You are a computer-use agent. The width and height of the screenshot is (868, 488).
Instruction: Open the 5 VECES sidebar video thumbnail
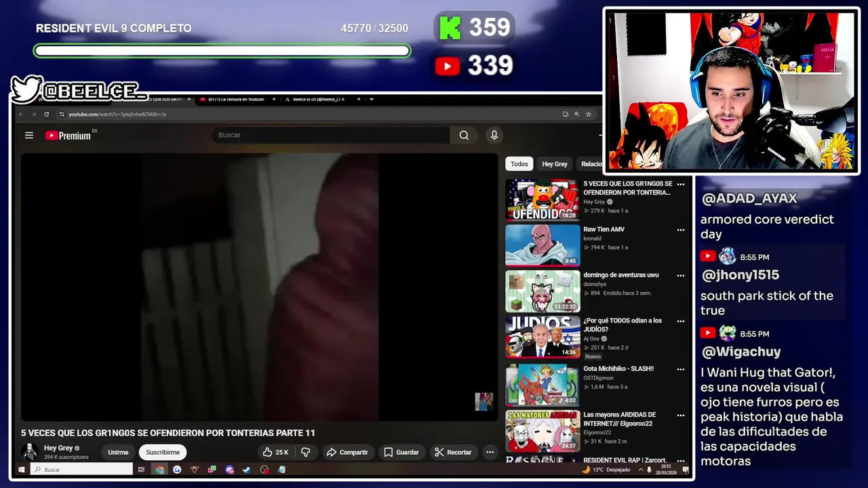(x=542, y=200)
